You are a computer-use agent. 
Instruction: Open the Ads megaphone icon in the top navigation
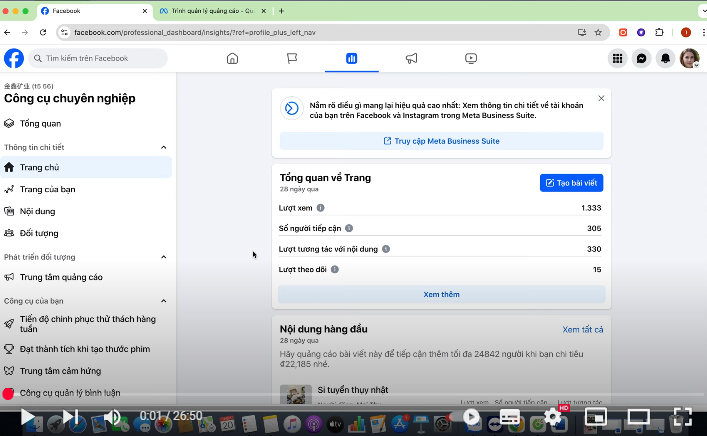tap(411, 59)
